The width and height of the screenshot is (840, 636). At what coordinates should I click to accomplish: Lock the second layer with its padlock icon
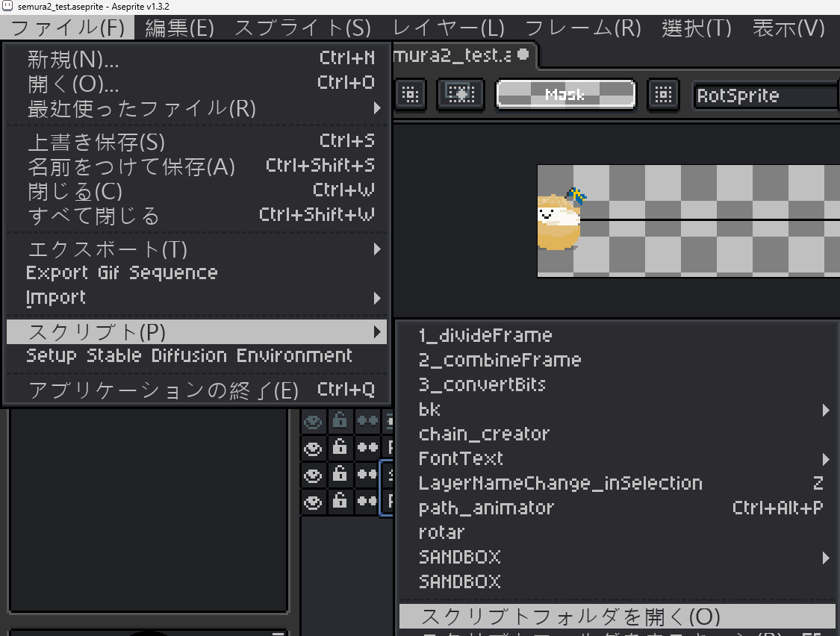coord(340,474)
